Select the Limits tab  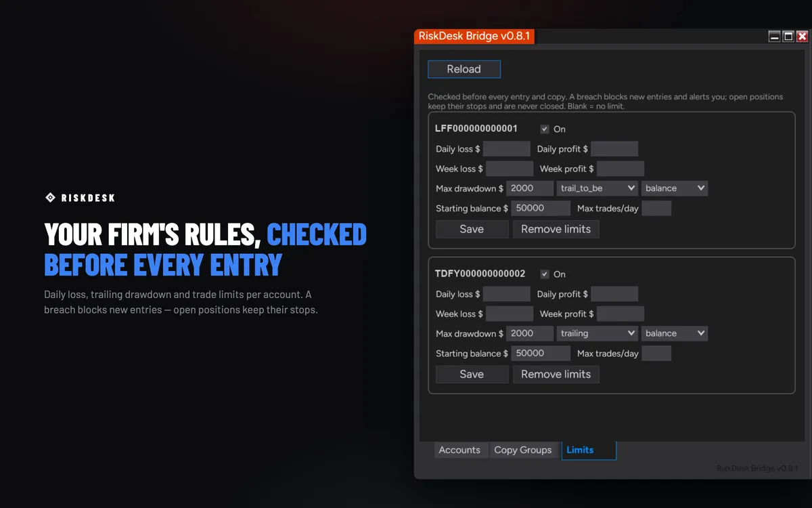click(589, 450)
